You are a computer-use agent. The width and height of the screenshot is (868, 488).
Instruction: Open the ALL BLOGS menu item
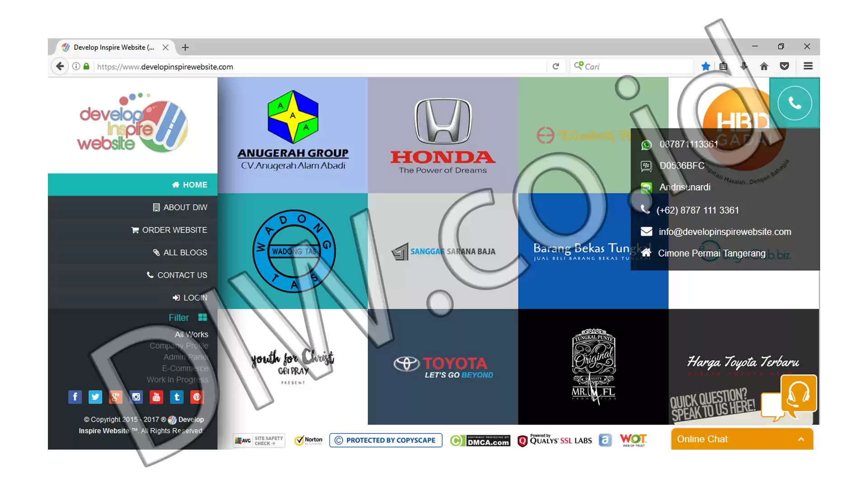[132, 253]
